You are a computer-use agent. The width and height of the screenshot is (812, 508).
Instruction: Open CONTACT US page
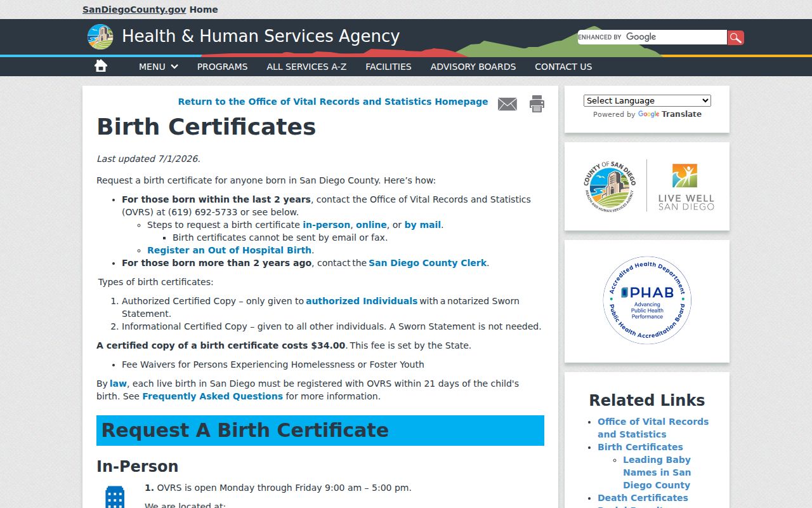point(563,67)
